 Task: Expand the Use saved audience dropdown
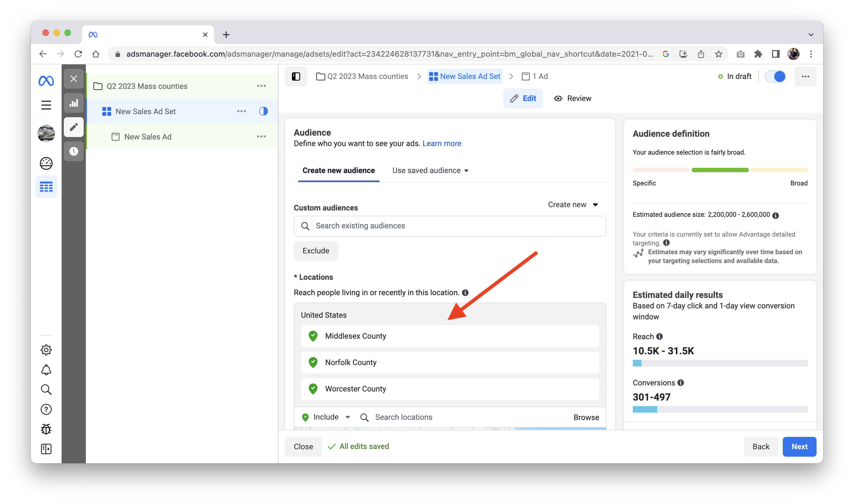[430, 171]
